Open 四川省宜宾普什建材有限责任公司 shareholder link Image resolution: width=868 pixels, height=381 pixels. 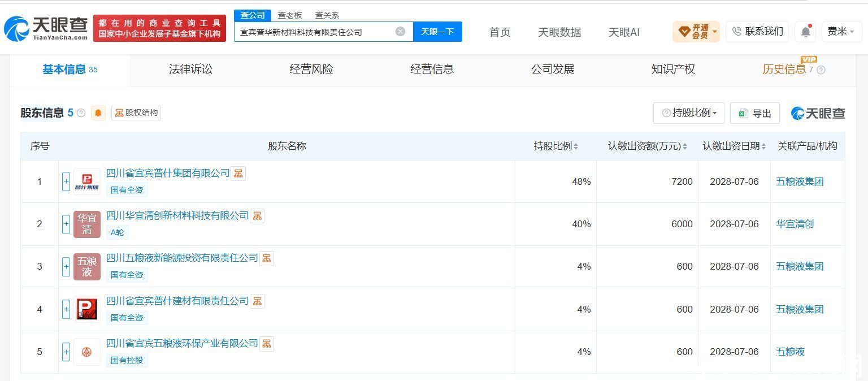click(177, 301)
